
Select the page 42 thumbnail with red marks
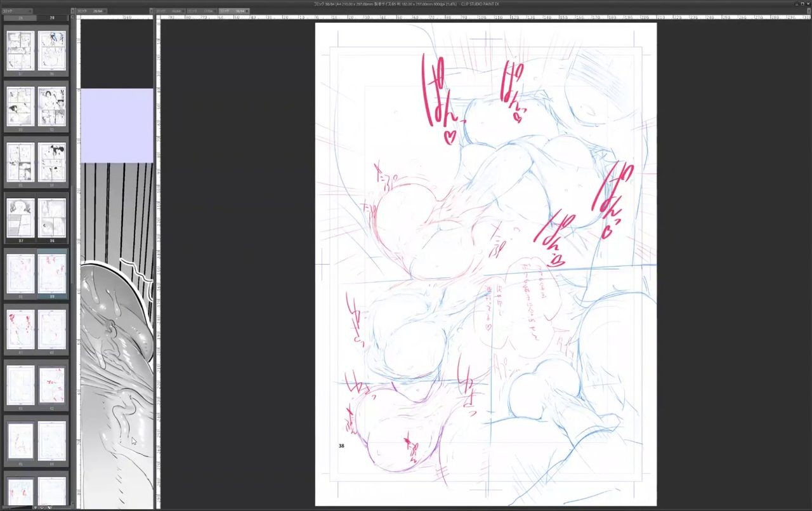pyautogui.click(x=52, y=386)
